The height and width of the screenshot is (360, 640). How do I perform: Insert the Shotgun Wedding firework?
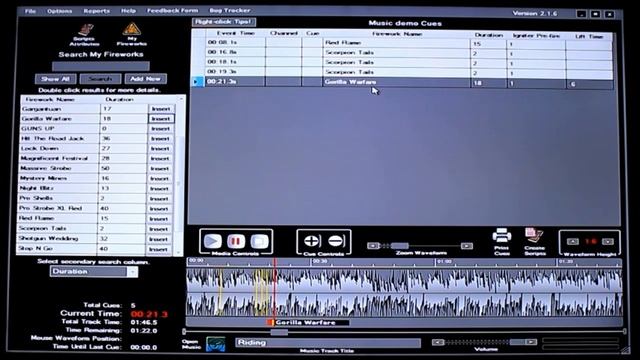158,239
